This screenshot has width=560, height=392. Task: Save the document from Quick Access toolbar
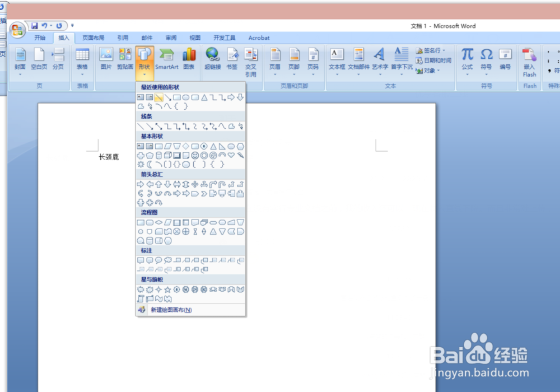click(35, 26)
